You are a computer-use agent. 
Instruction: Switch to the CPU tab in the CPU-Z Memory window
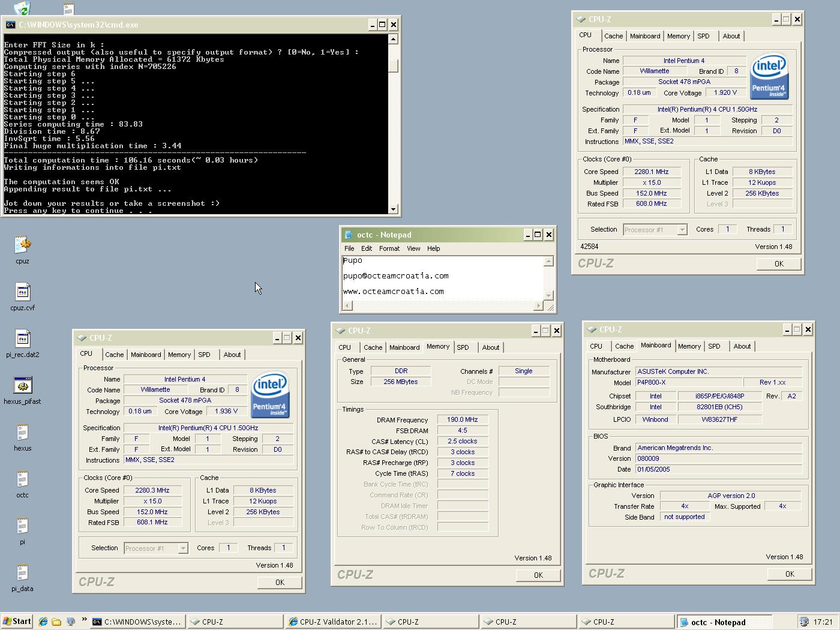coord(345,347)
